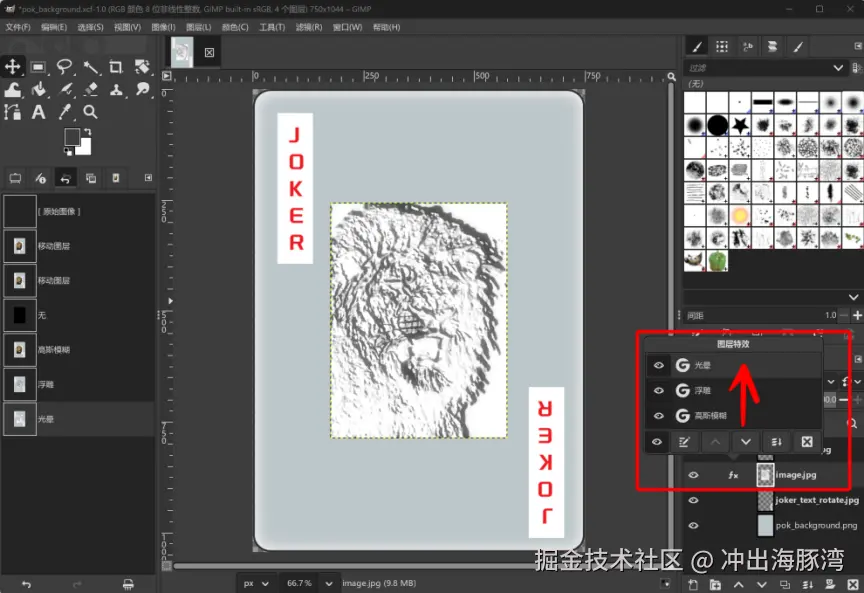This screenshot has width=864, height=593.
Task: Swap foreground and background colors
Action: click(x=87, y=132)
